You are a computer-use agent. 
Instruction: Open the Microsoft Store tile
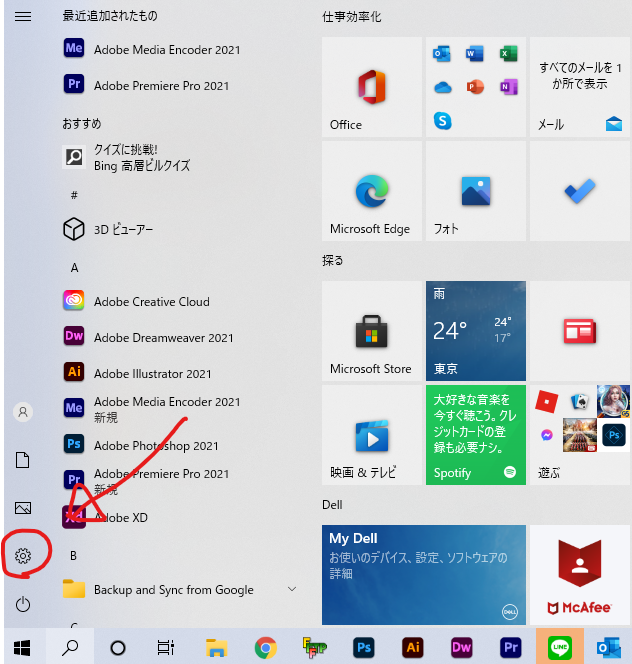tap(371, 331)
